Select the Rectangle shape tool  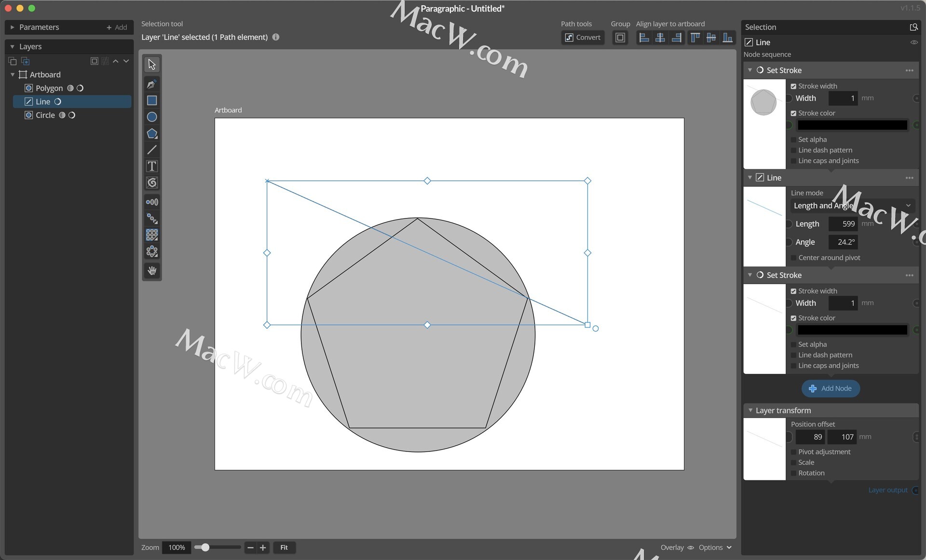[x=151, y=100]
